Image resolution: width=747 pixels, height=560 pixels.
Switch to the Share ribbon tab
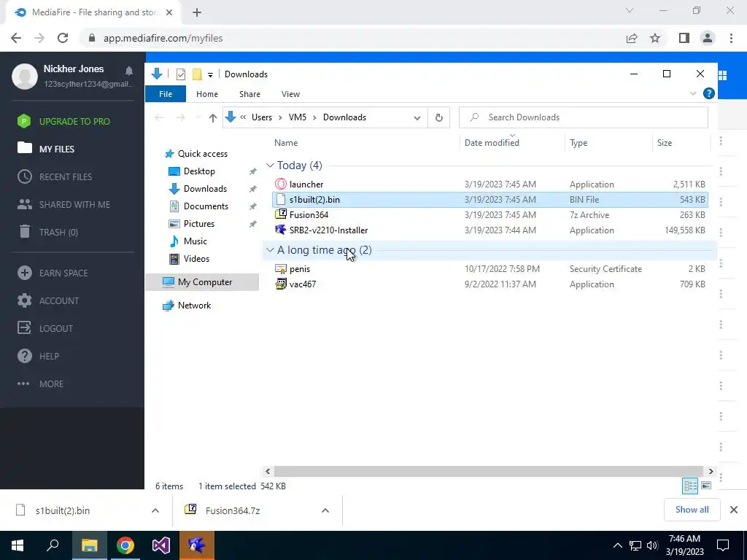[x=249, y=94]
